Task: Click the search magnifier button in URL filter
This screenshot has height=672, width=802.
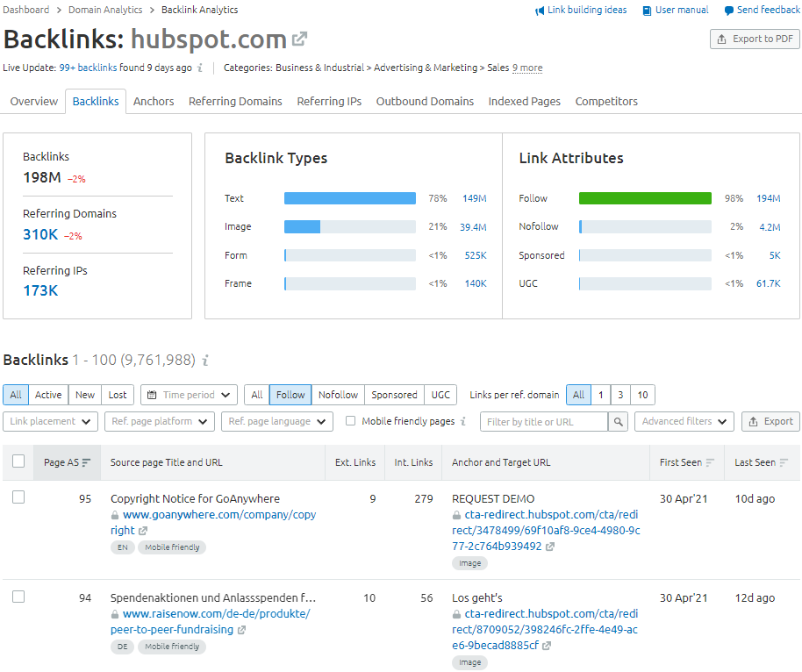Action: (x=618, y=422)
